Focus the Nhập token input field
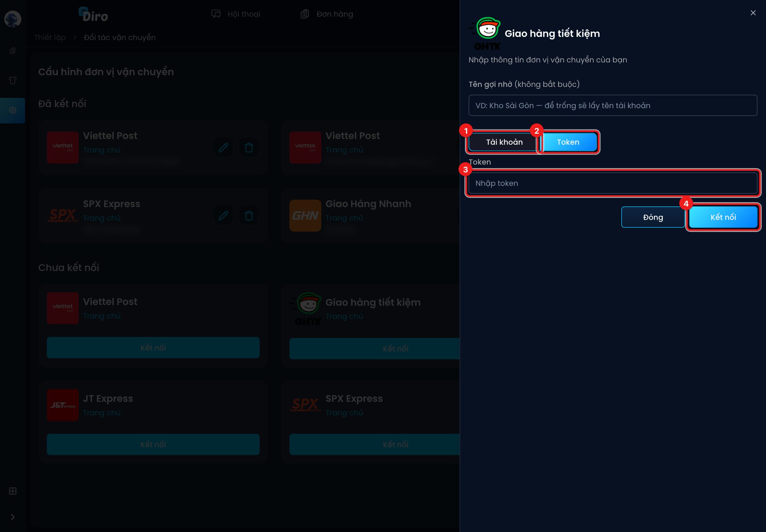Image resolution: width=766 pixels, height=532 pixels. 613,183
